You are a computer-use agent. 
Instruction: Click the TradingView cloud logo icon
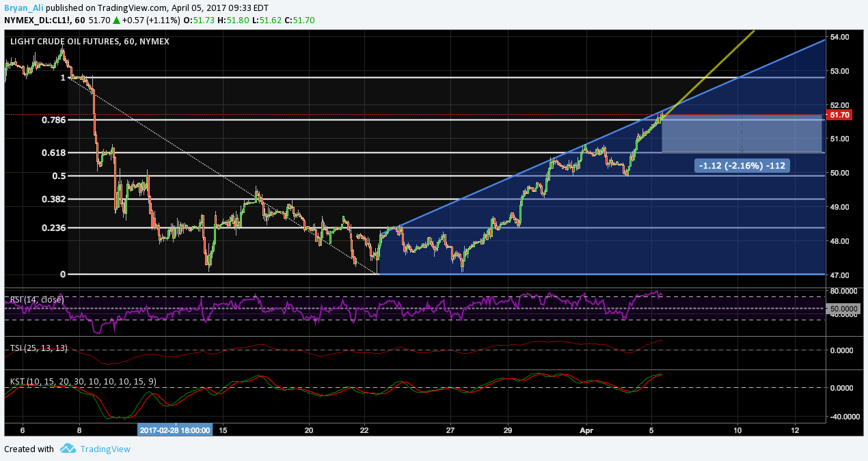(68, 449)
